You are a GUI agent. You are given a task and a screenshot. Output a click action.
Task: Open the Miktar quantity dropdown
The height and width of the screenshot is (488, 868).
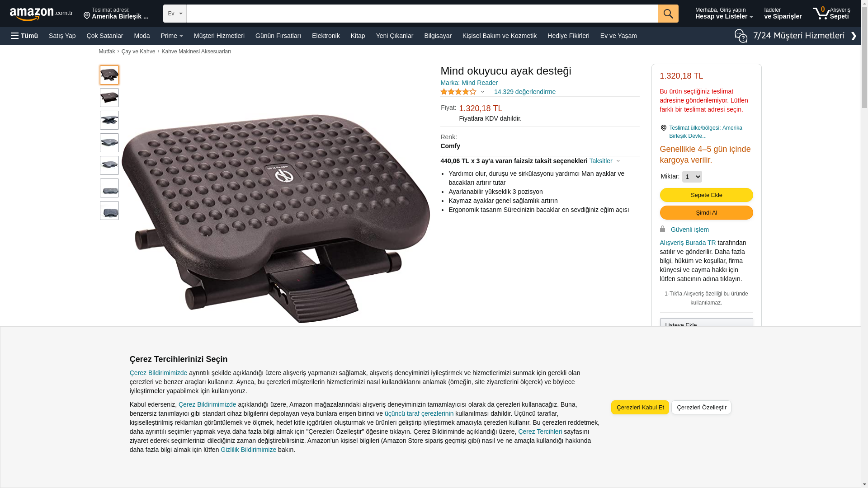[x=692, y=177]
